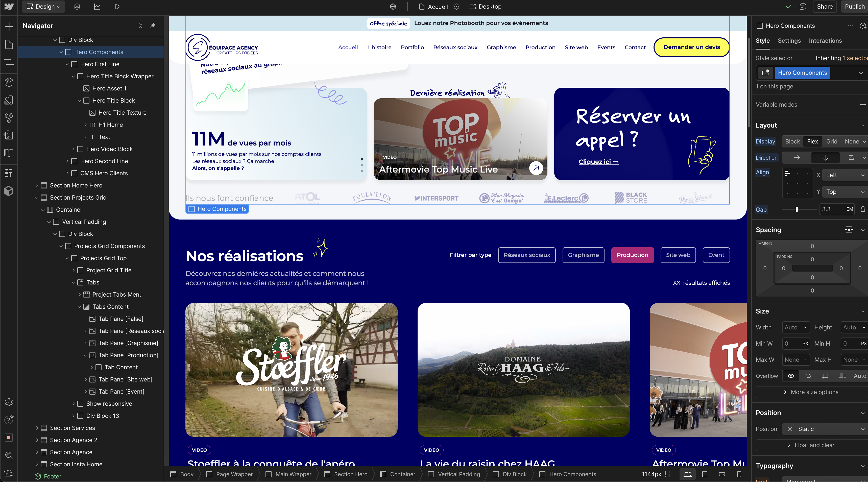Viewport: 868px width, 482px height.
Task: Click Section Hero in breadcrumb bar
Action: [x=346, y=474]
